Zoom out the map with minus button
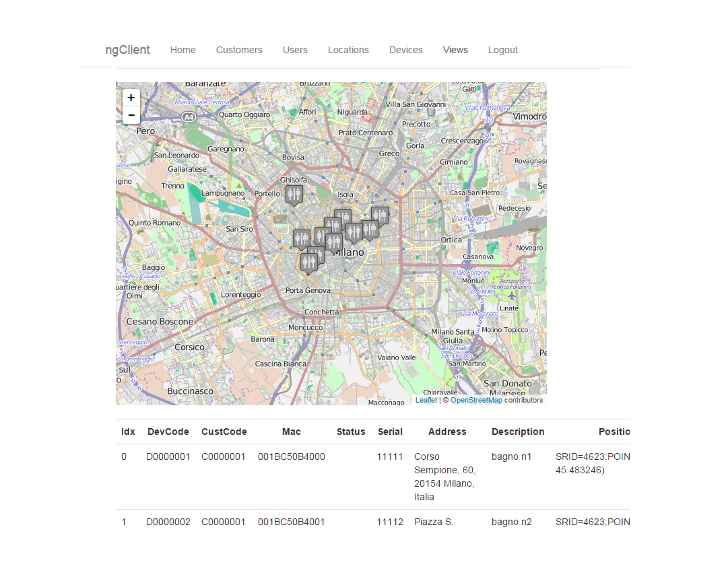 coord(131,115)
